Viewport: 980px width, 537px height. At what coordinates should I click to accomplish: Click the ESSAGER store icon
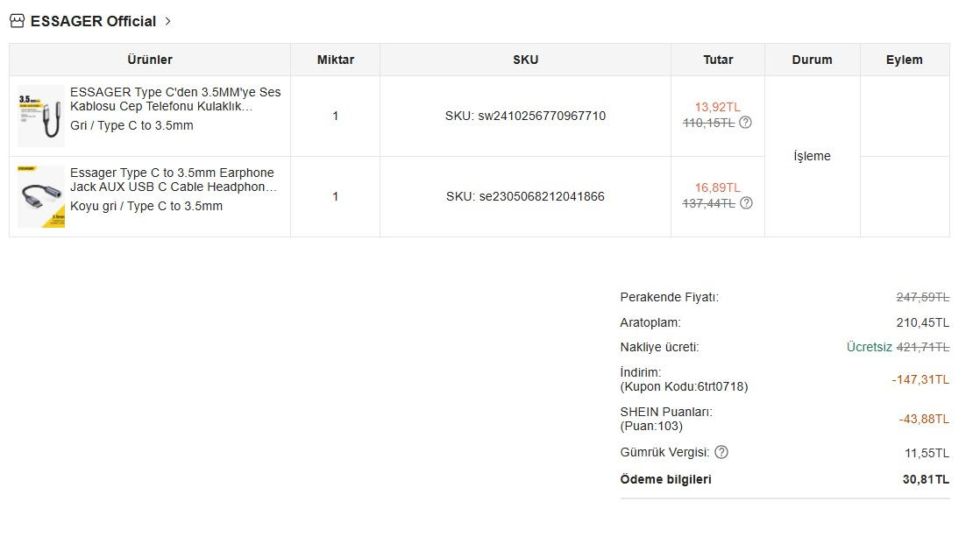(x=17, y=21)
